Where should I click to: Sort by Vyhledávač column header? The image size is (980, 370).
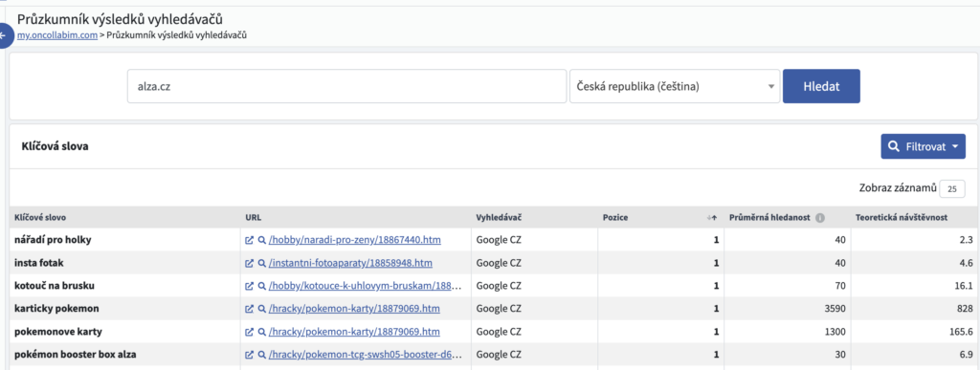tap(499, 218)
